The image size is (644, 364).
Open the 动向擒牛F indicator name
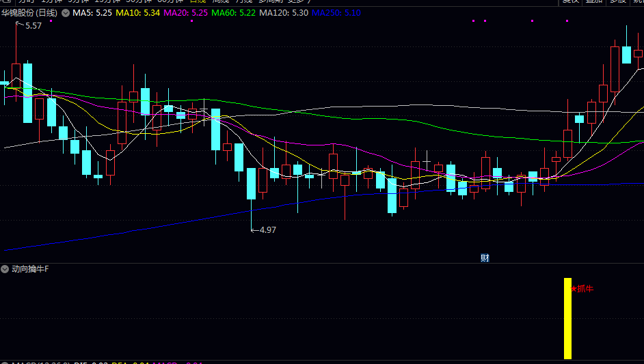tap(30, 269)
